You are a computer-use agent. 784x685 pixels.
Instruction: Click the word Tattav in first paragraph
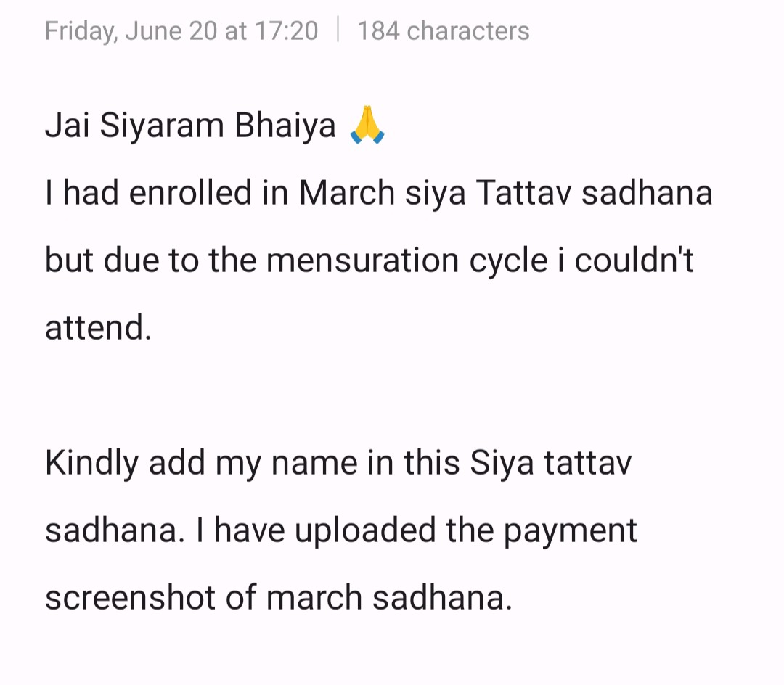click(523, 192)
